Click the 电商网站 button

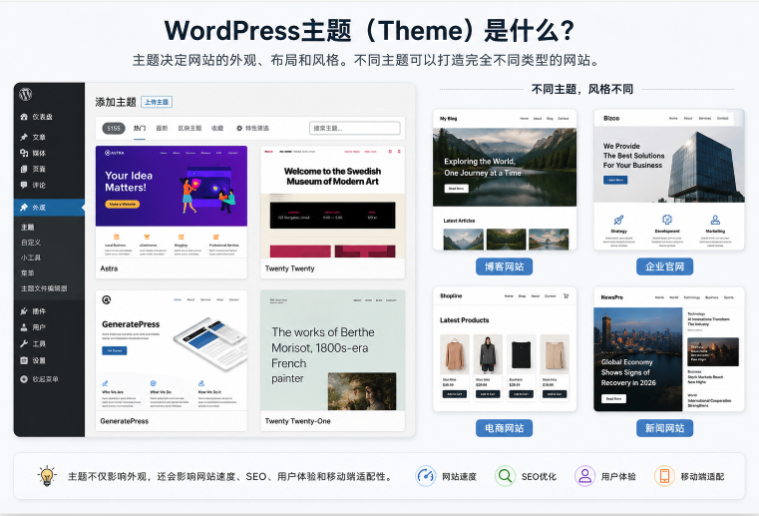pyautogui.click(x=504, y=428)
